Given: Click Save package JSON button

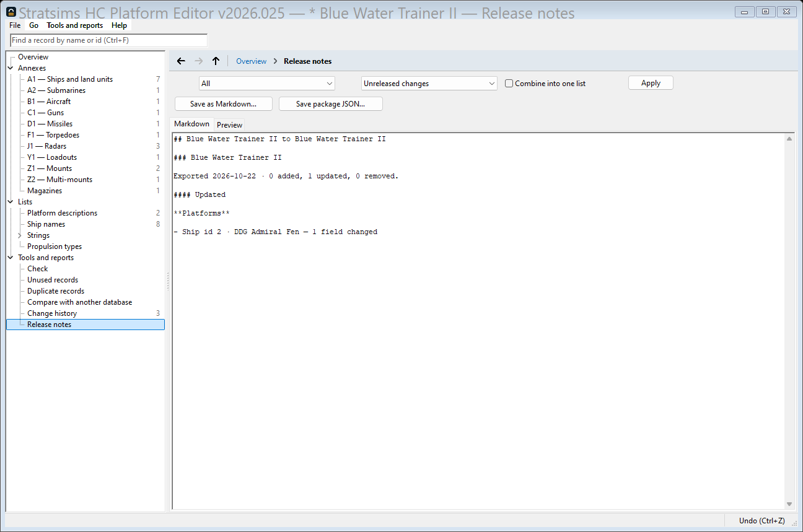Looking at the screenshot, I should [331, 104].
